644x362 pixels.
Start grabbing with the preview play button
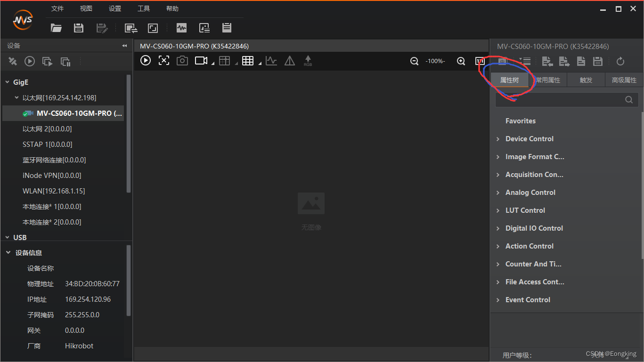tap(146, 60)
